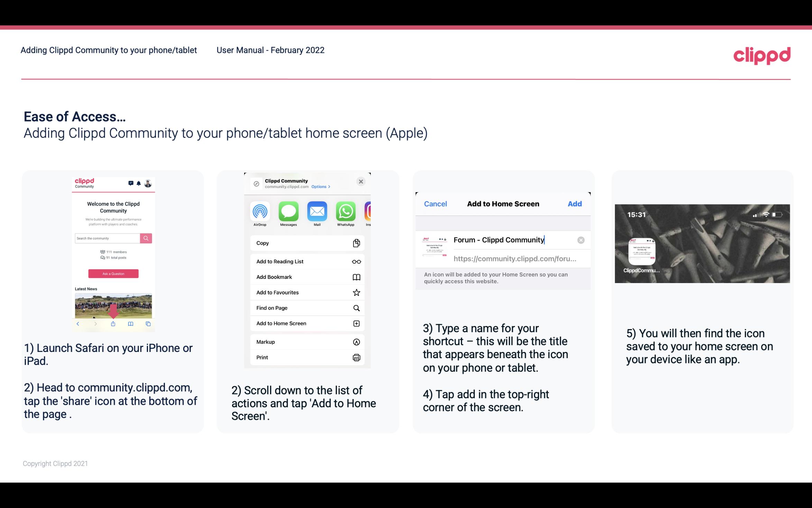Image resolution: width=812 pixels, height=508 pixels.
Task: Clear the shortcut name input field
Action: pos(581,239)
